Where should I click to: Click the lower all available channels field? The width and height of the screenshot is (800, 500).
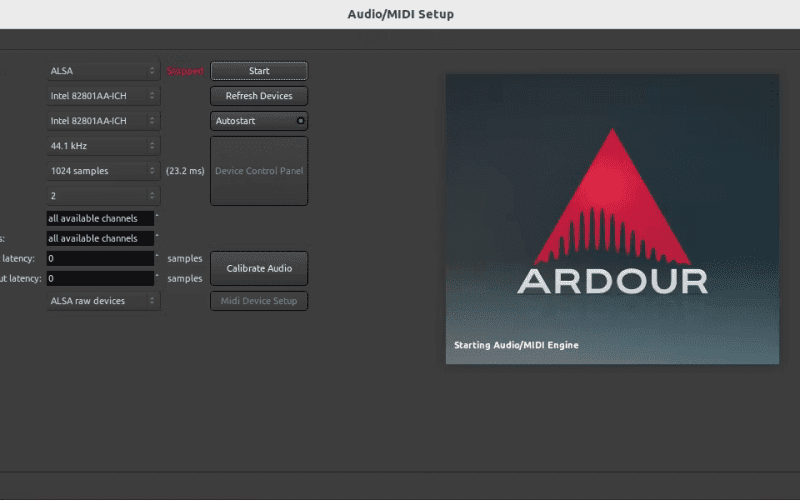click(100, 238)
